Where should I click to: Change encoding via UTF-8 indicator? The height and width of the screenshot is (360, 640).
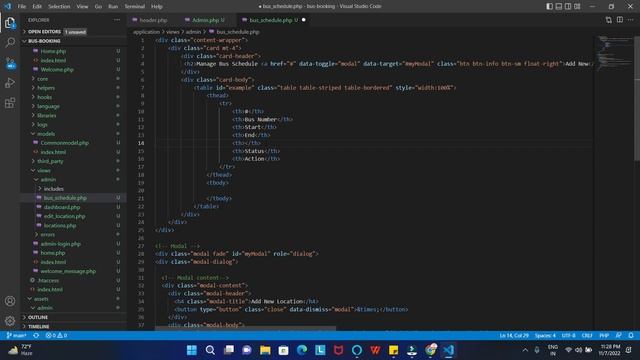[x=569, y=336]
